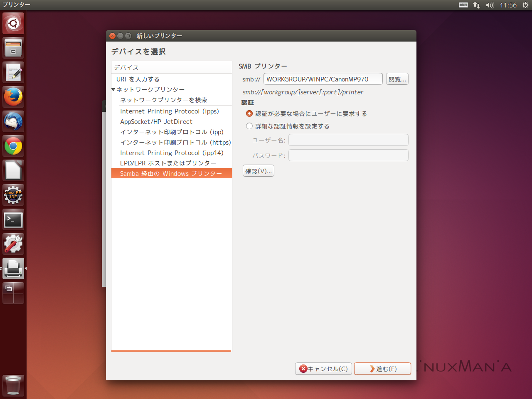Image resolution: width=532 pixels, height=399 pixels.
Task: Click the ユーザー名 username field
Action: pos(348,140)
